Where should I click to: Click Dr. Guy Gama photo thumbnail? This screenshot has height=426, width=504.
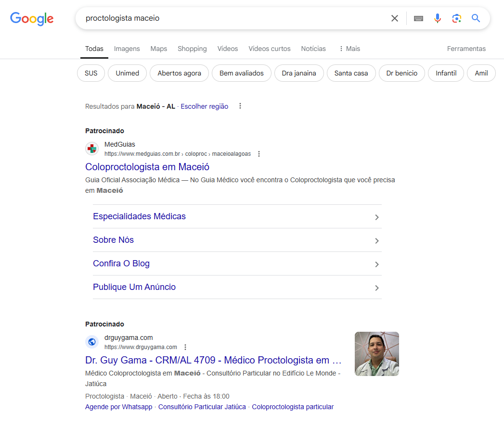click(377, 354)
